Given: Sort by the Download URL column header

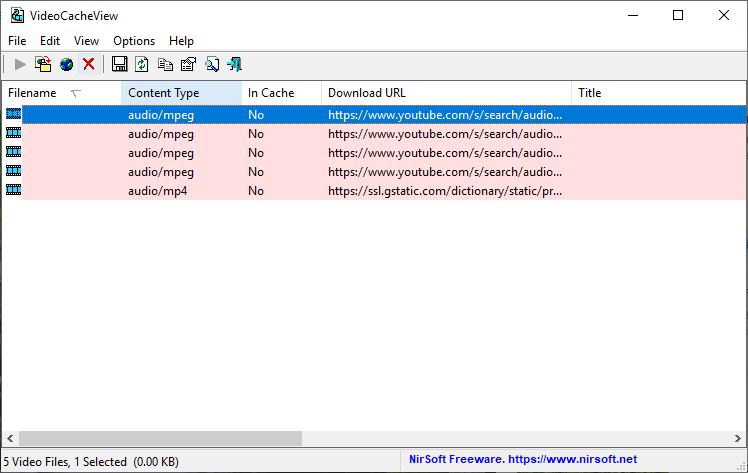Looking at the screenshot, I should tap(447, 93).
